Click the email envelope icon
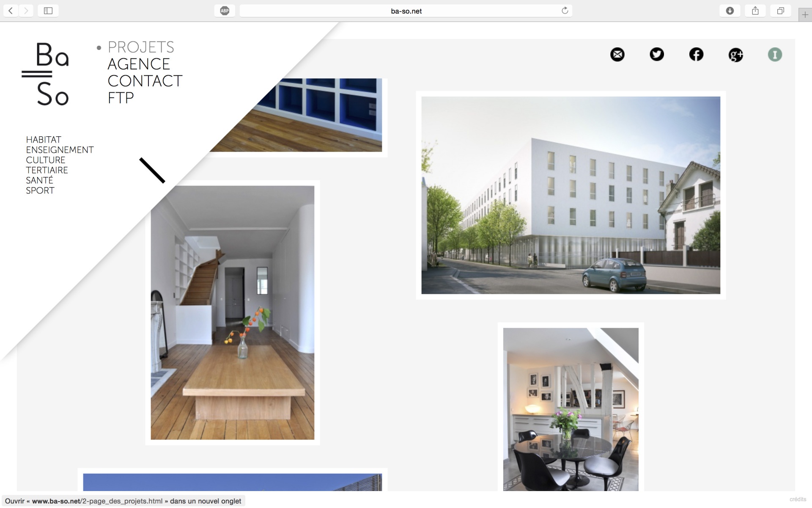This screenshot has height=508, width=812. (617, 54)
